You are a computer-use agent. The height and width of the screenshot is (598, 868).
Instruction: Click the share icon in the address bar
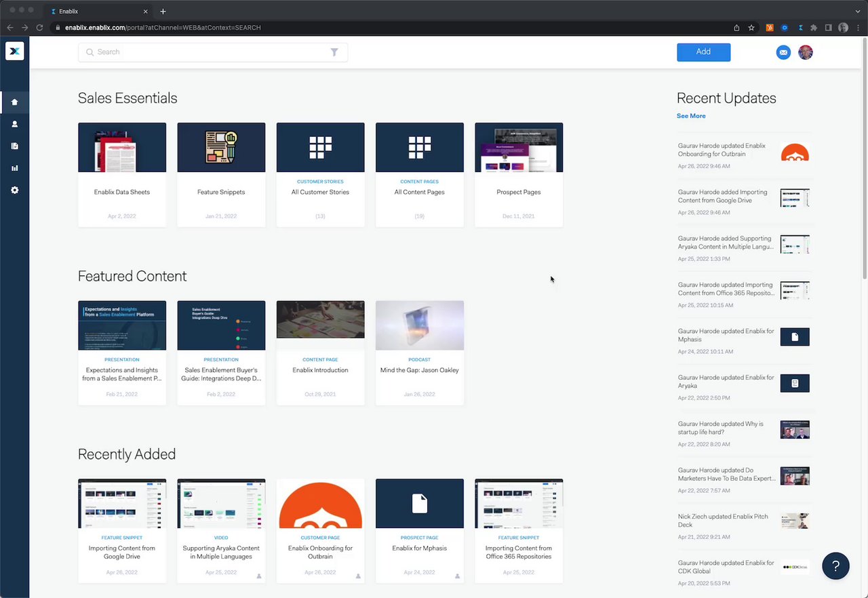[736, 28]
